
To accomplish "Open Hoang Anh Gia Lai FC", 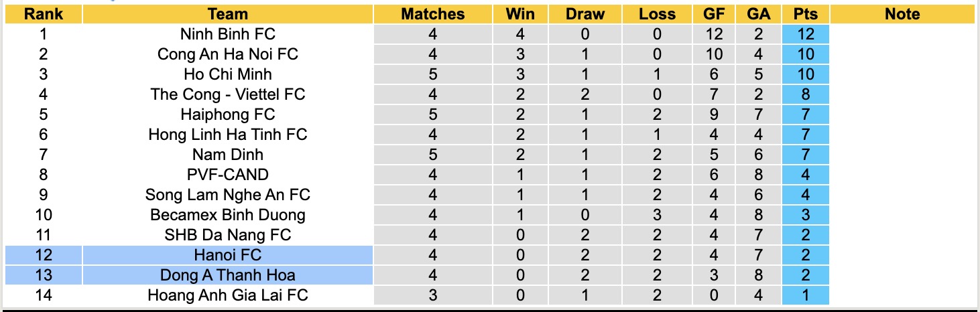I will (x=228, y=295).
